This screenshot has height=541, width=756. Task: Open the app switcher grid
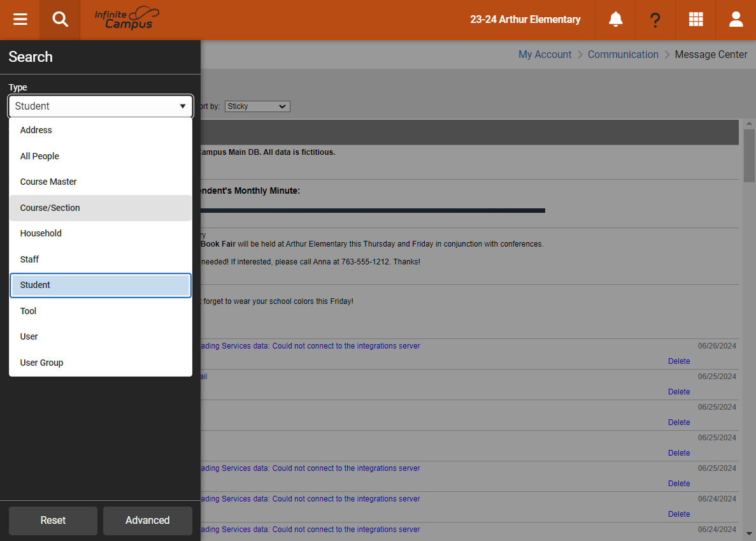click(x=695, y=20)
